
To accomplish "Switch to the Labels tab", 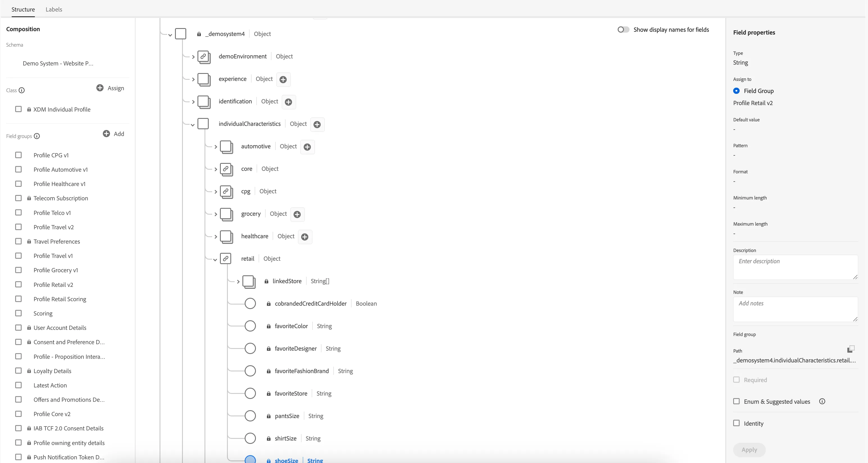I will [54, 10].
